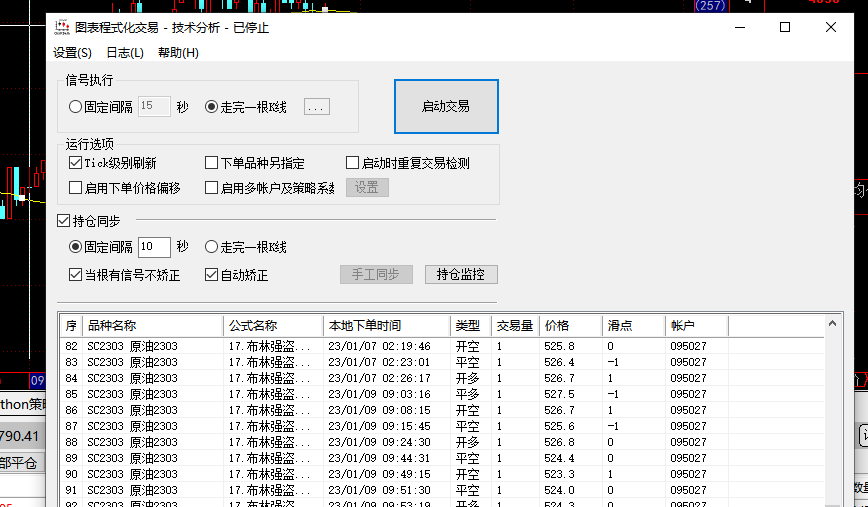Click the scroll up arrow of order list
868x507 pixels.
(832, 323)
